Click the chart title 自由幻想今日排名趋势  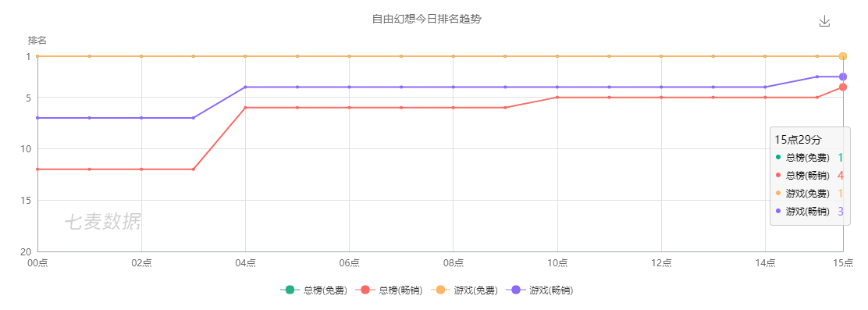(x=426, y=20)
